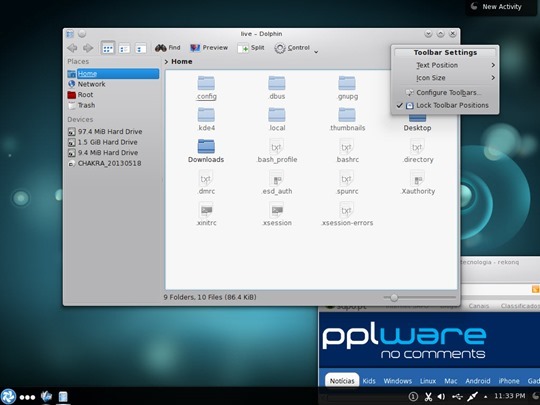
Task: Expand the toolbar overflow chevron
Action: coord(316,52)
